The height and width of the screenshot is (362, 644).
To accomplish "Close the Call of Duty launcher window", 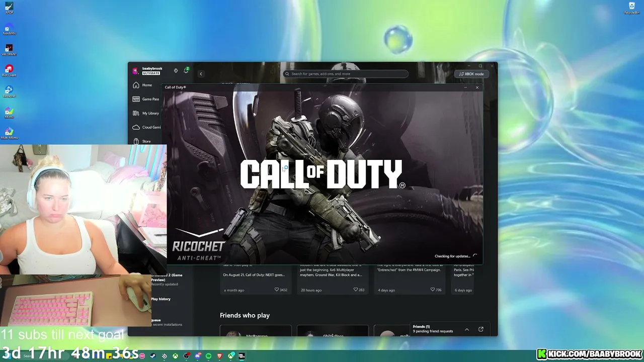I will tap(477, 87).
